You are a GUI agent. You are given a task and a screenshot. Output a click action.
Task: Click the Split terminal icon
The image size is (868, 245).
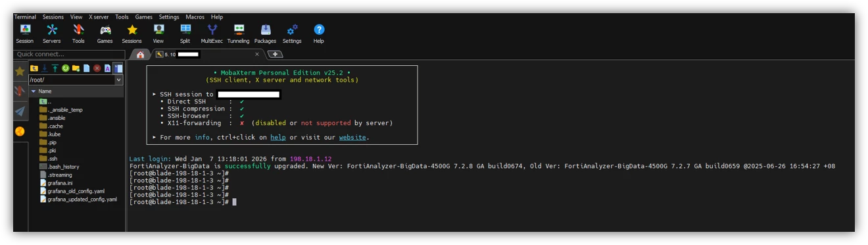click(185, 34)
